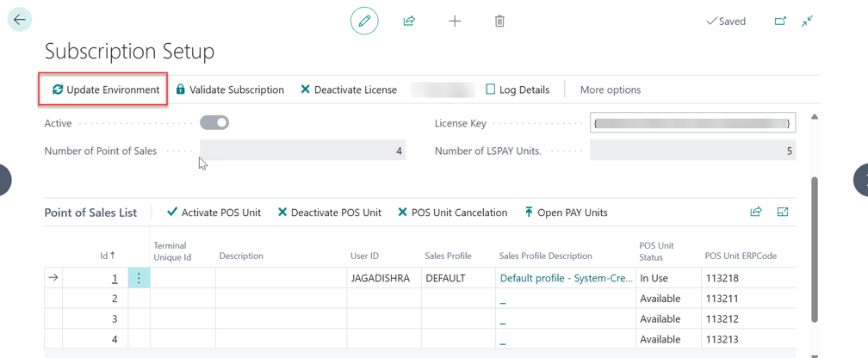Click Available status in row with 113212

point(669,319)
